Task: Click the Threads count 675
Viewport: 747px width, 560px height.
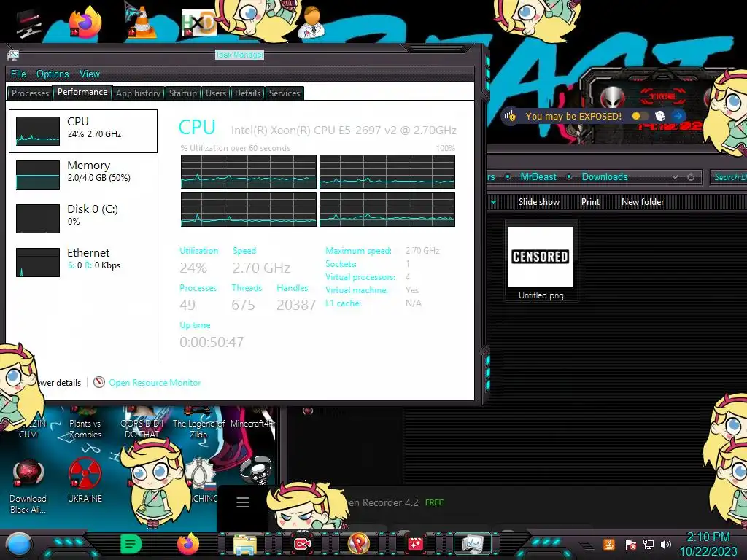Action: point(244,305)
